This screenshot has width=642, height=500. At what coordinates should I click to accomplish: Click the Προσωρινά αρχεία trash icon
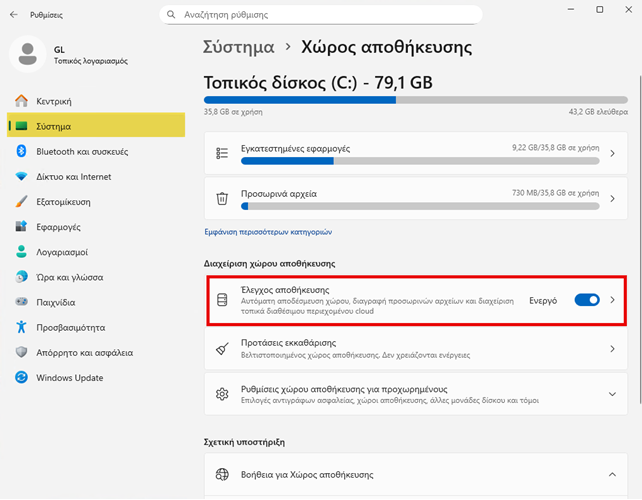[x=222, y=199]
